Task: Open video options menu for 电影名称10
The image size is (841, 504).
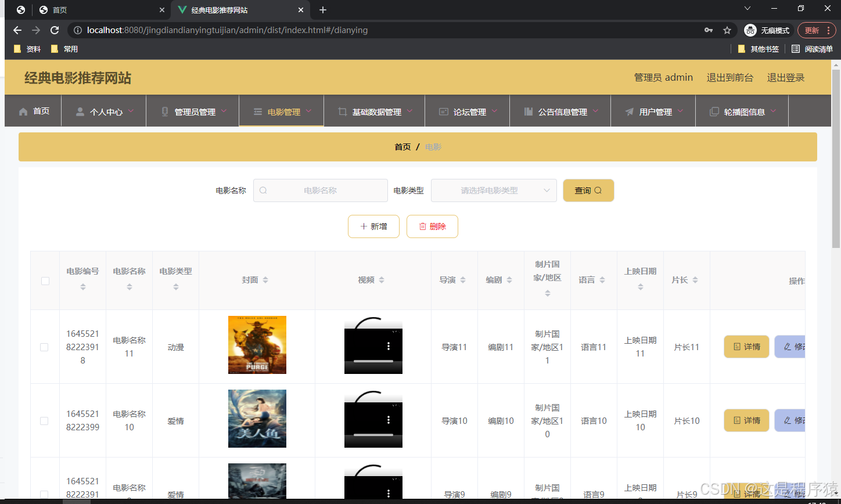Action: pos(389,420)
